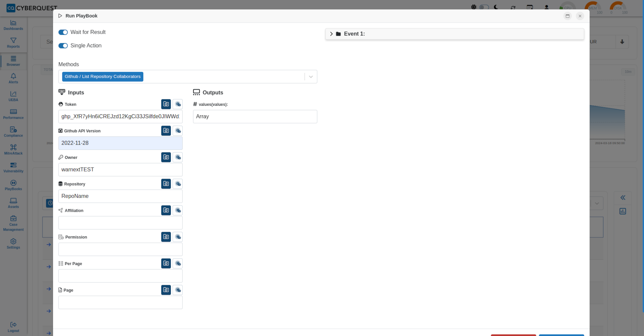644x336 pixels.
Task: Toggle the Single Action switch
Action: 63,46
